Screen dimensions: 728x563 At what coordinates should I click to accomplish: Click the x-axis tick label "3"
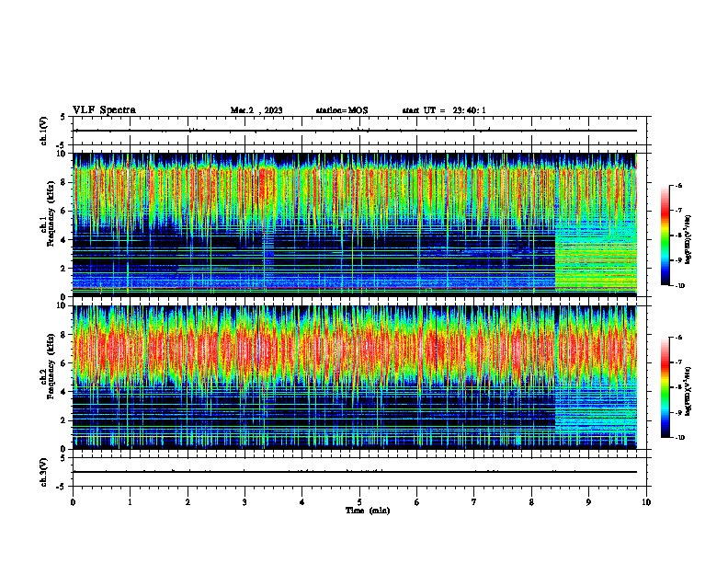pyautogui.click(x=245, y=502)
